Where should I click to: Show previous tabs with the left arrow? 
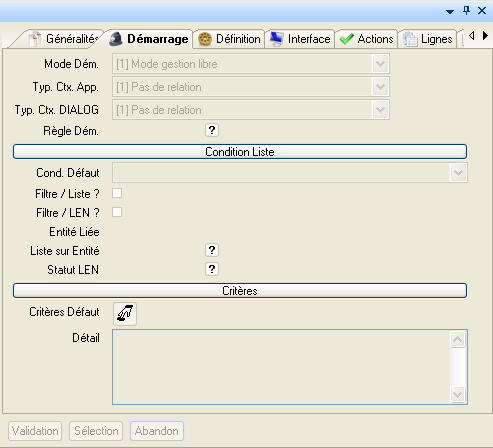click(471, 35)
